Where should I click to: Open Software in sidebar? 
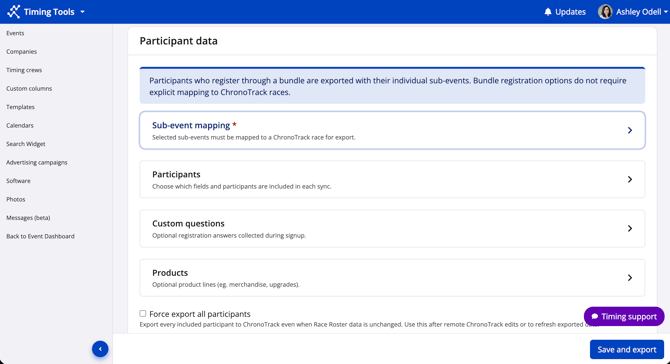pos(18,181)
